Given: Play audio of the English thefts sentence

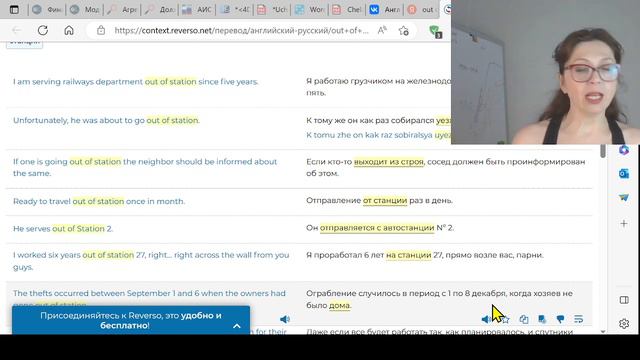Looking at the screenshot, I should tap(285, 319).
